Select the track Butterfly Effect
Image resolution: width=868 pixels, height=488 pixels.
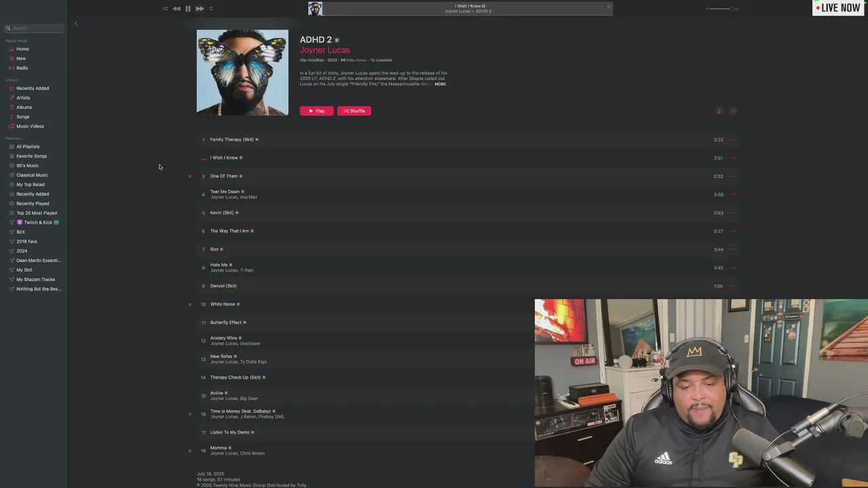[x=226, y=323]
